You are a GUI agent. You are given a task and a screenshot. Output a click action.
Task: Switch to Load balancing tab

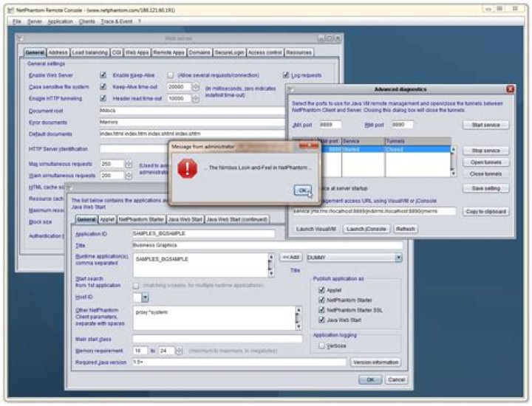click(90, 52)
